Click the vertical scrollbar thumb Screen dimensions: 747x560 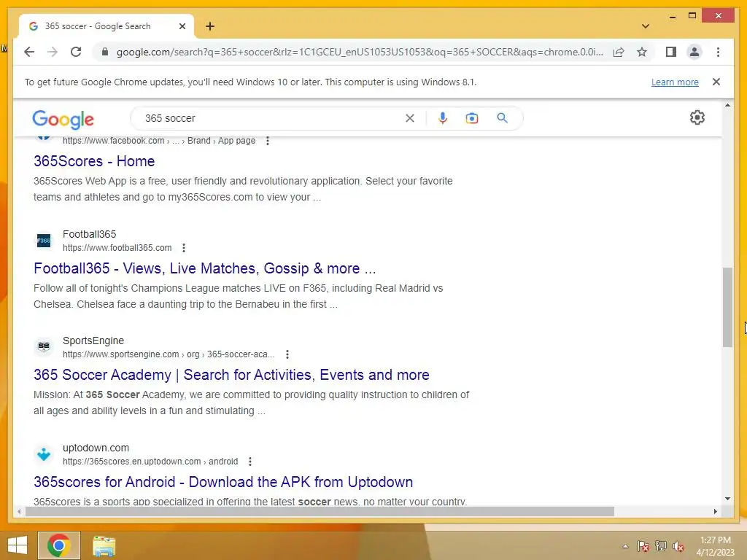[x=727, y=307]
